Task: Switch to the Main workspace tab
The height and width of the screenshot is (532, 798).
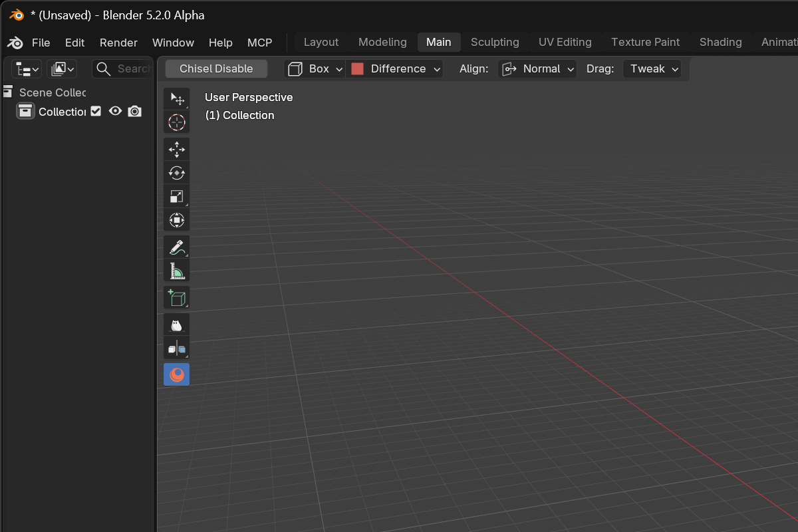Action: coord(439,42)
